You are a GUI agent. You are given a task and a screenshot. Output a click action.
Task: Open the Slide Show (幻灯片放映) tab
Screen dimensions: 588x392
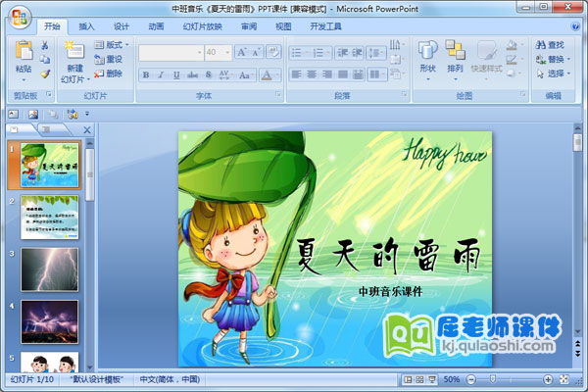coord(203,26)
